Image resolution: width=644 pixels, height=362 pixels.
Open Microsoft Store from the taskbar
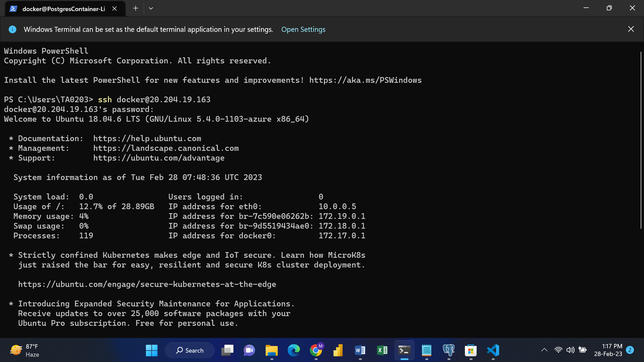(x=471, y=350)
